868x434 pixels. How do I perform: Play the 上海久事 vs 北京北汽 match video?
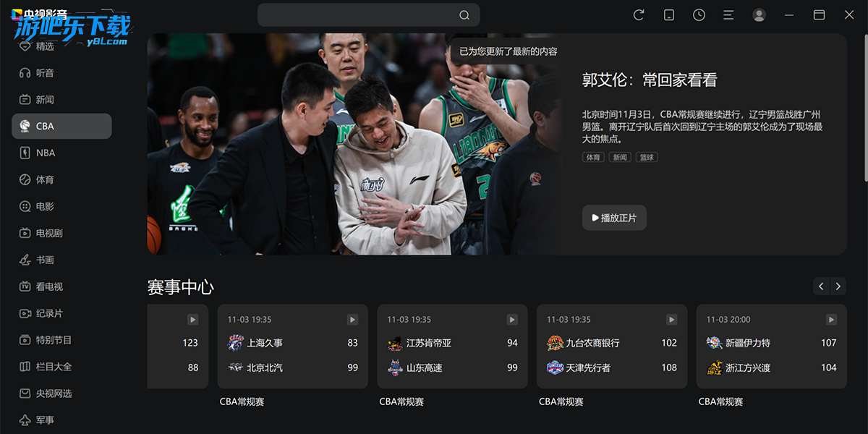(352, 319)
